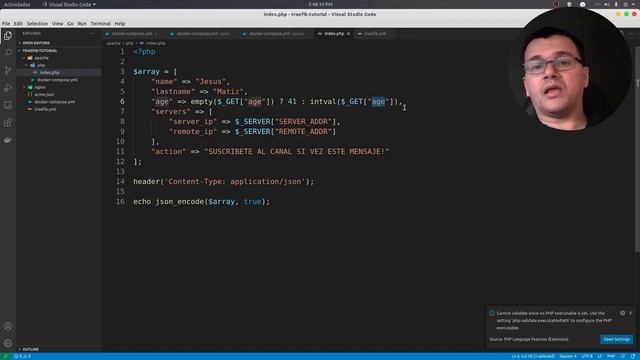This screenshot has height=360, width=640.
Task: Open the Remote Explorer view
Action: (x=8, y=105)
